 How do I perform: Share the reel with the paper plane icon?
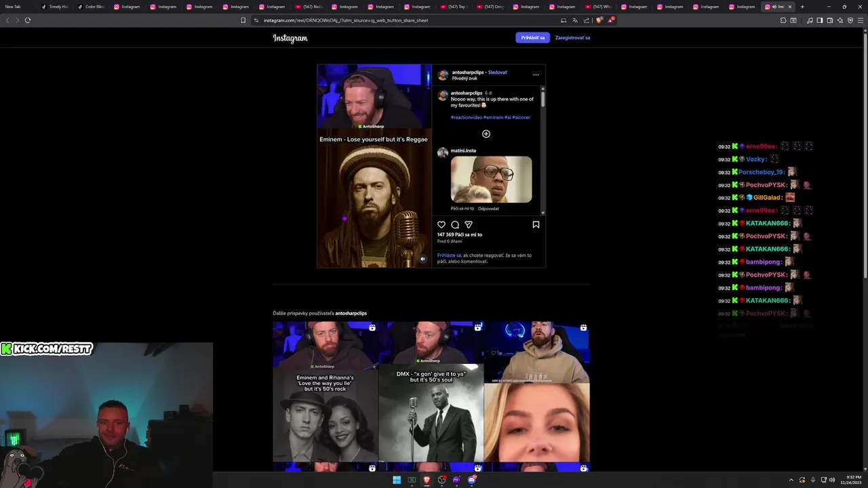(469, 224)
